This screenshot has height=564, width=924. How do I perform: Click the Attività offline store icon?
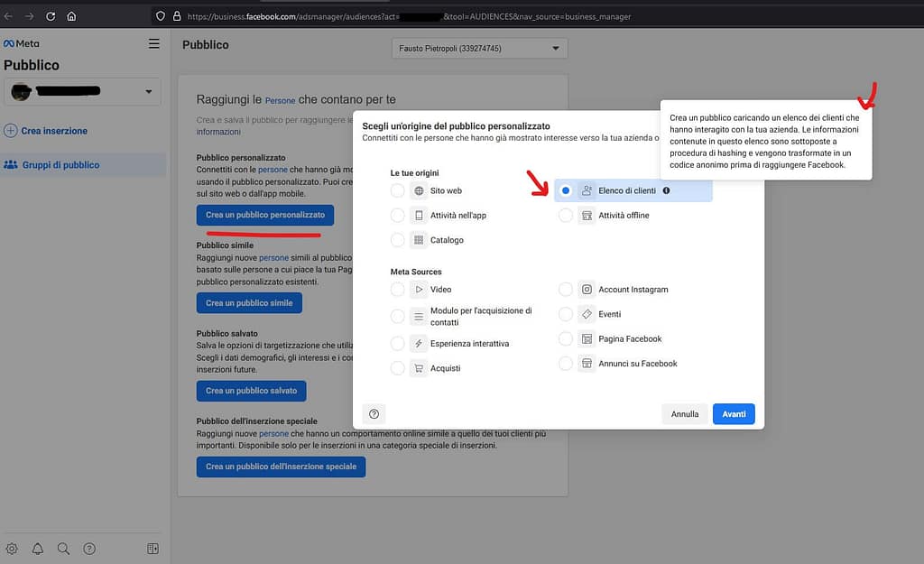[x=587, y=216]
